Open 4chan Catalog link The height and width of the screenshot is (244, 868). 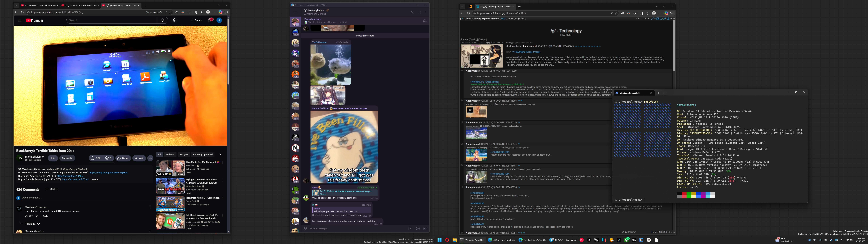click(x=476, y=19)
